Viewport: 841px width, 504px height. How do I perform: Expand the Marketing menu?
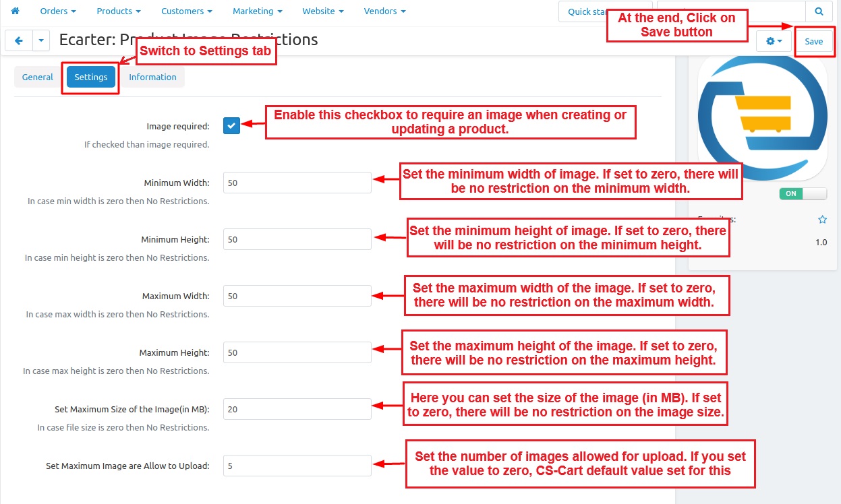257,11
